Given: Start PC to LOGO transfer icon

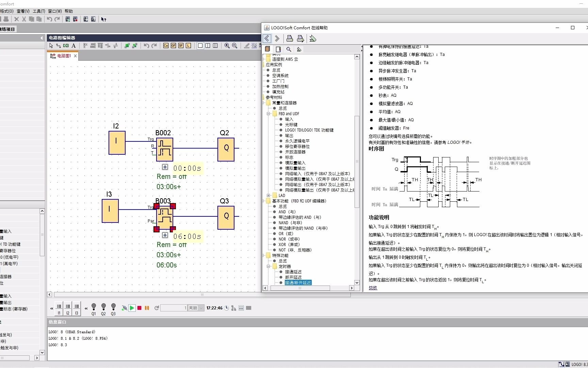Looking at the screenshot, I should click(x=86, y=19).
